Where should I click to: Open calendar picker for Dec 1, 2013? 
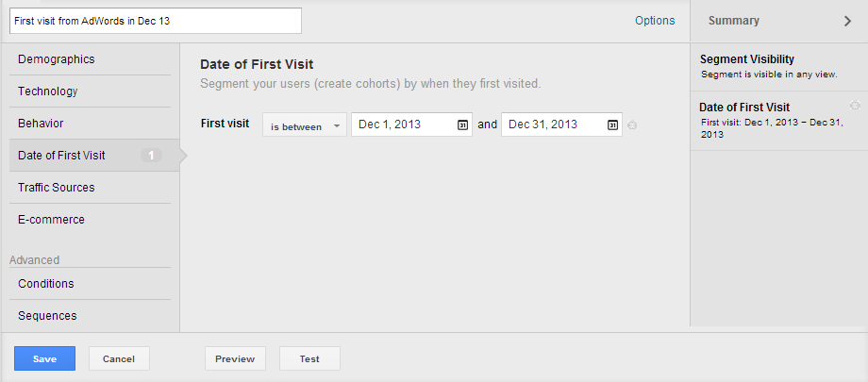coord(463,125)
